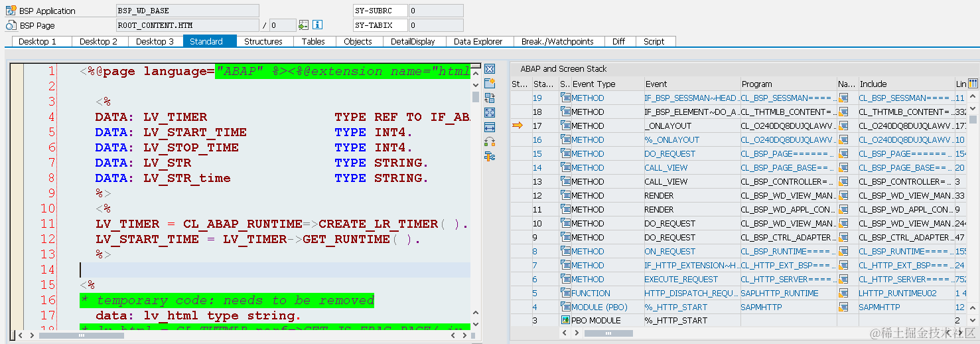Select the Structures tab
980x344 pixels.
263,41
